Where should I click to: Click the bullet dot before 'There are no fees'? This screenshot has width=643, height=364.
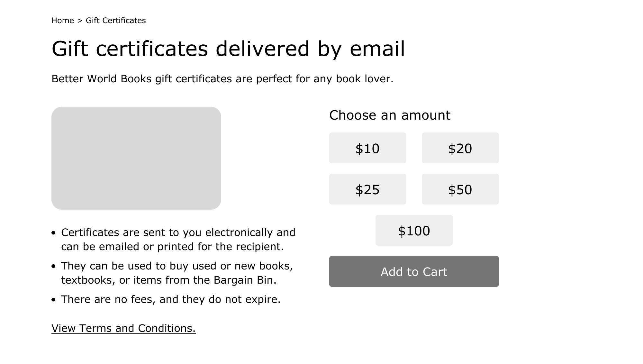(x=54, y=300)
